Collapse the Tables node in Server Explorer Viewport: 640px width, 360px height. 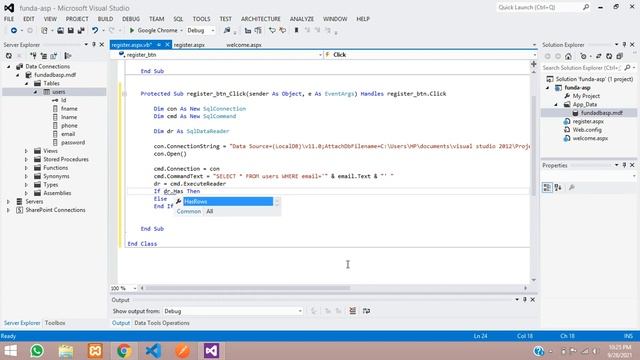coord(27,83)
